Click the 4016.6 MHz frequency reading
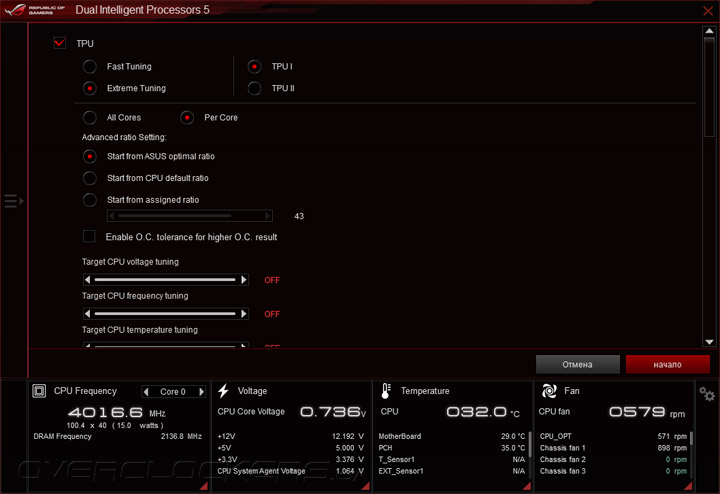Screen dimensions: 720x494 (x=117, y=412)
